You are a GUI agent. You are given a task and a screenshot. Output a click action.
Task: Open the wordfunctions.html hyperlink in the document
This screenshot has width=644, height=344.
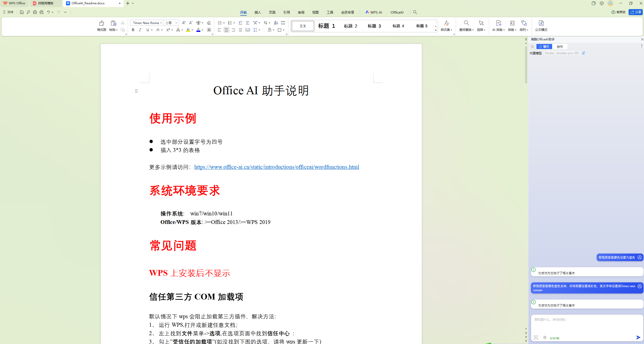[277, 167]
